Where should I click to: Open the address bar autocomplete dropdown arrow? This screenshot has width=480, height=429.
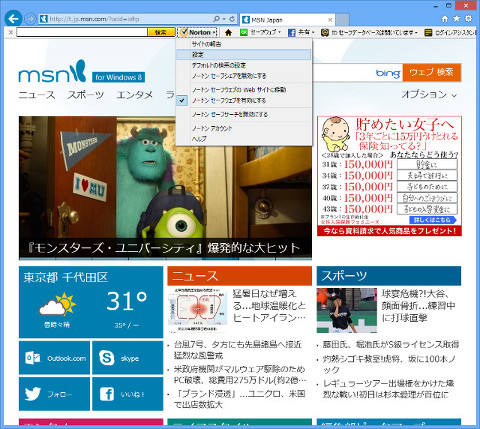[x=224, y=19]
